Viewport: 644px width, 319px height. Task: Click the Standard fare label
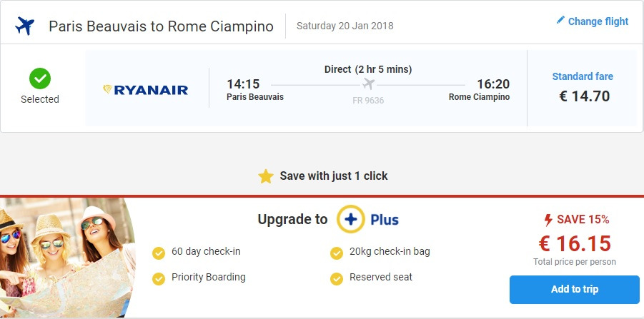(x=583, y=76)
